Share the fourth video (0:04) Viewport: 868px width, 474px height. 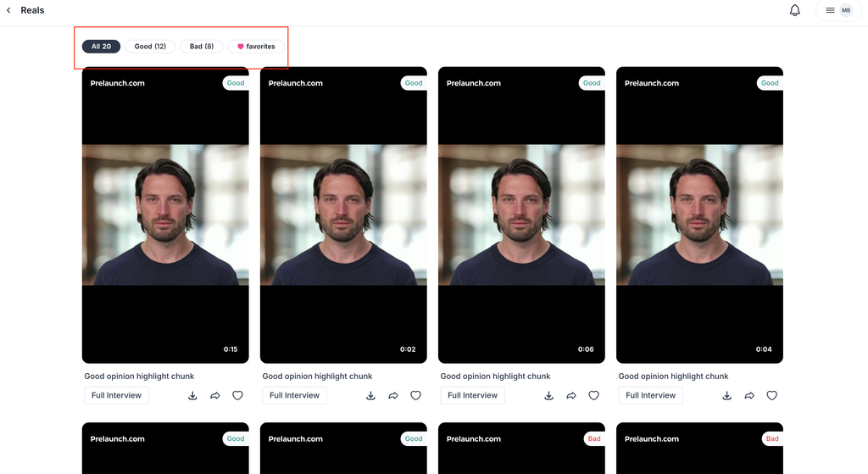pyautogui.click(x=749, y=395)
